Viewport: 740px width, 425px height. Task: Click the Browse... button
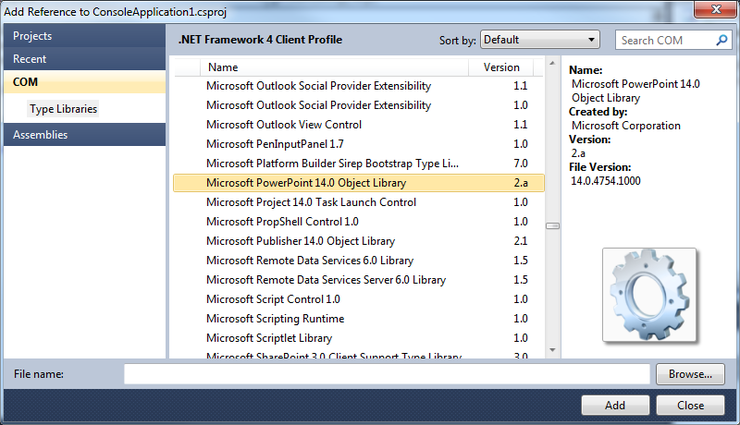coord(690,374)
